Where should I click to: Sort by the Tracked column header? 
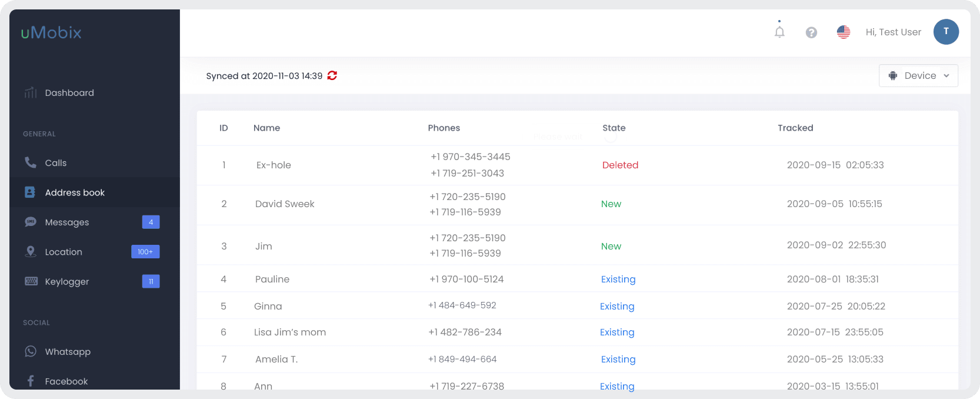tap(795, 128)
